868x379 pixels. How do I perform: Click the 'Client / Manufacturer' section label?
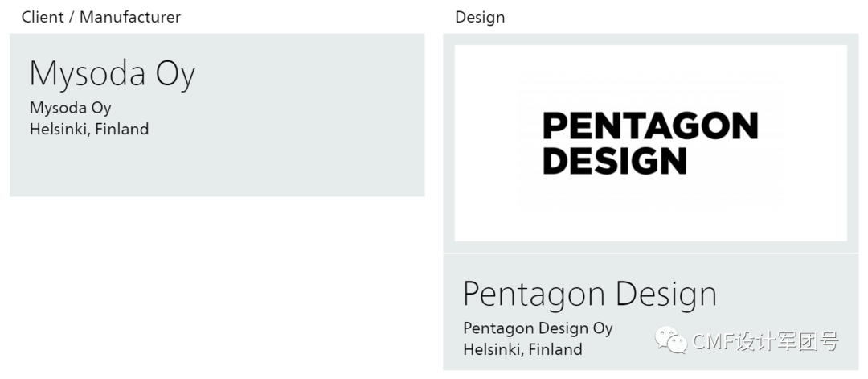pyautogui.click(x=101, y=17)
